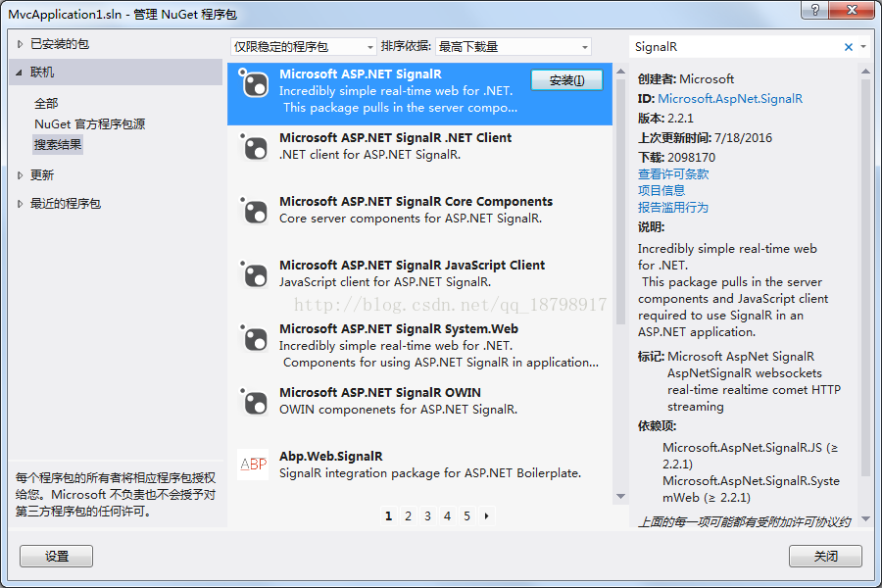Go to results page 2
Image resolution: width=882 pixels, height=588 pixels.
tap(408, 516)
